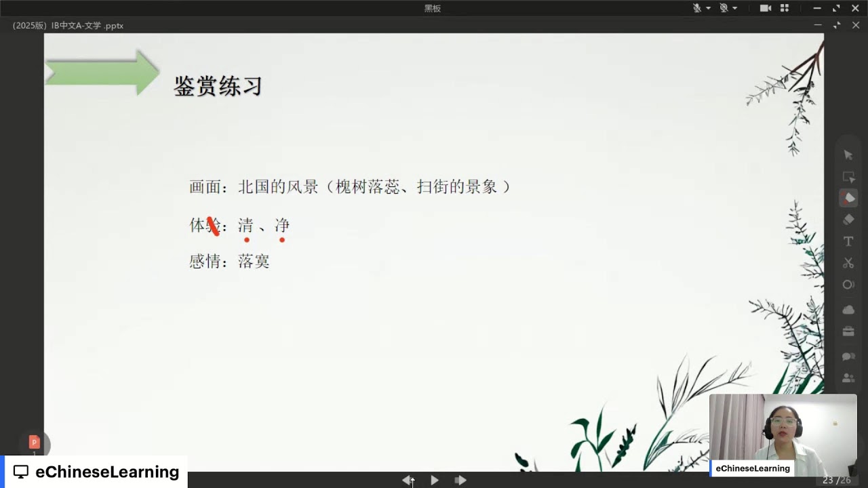Open the briefcase toolbox icon
This screenshot has height=488, width=868.
point(848,331)
